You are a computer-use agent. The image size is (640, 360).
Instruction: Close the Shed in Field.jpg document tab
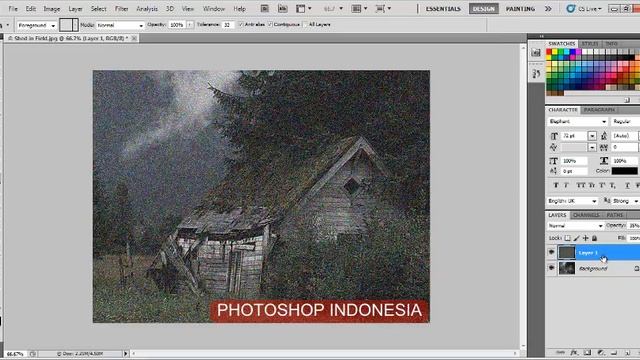click(134, 38)
